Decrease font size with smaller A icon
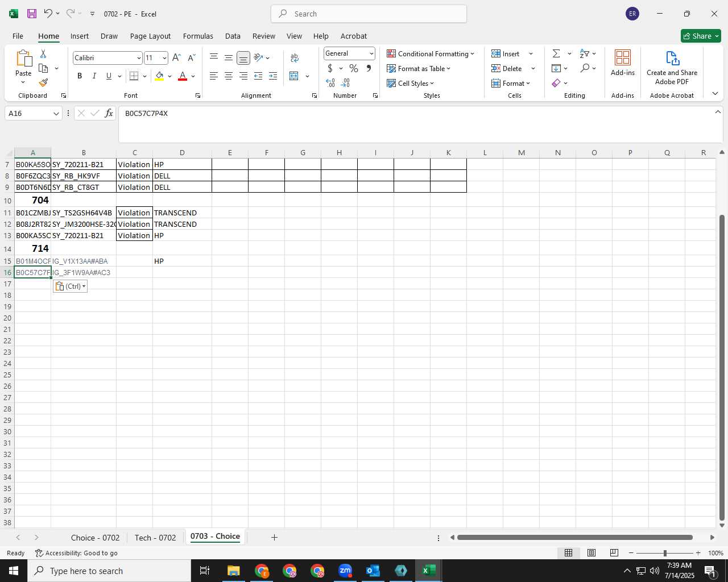 191,58
